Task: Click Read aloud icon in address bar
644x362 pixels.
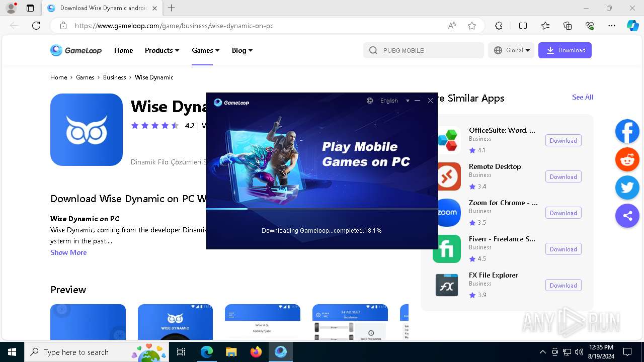Action: pyautogui.click(x=452, y=26)
